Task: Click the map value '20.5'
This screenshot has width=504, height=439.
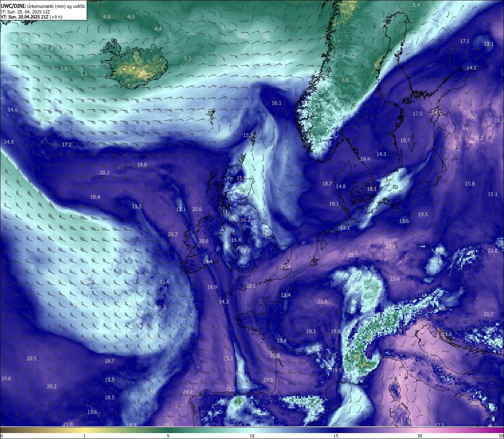Action: point(31,359)
